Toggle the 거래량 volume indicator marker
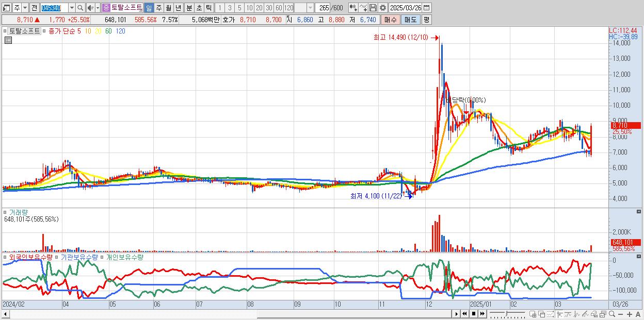644x320 pixels. coord(6,212)
